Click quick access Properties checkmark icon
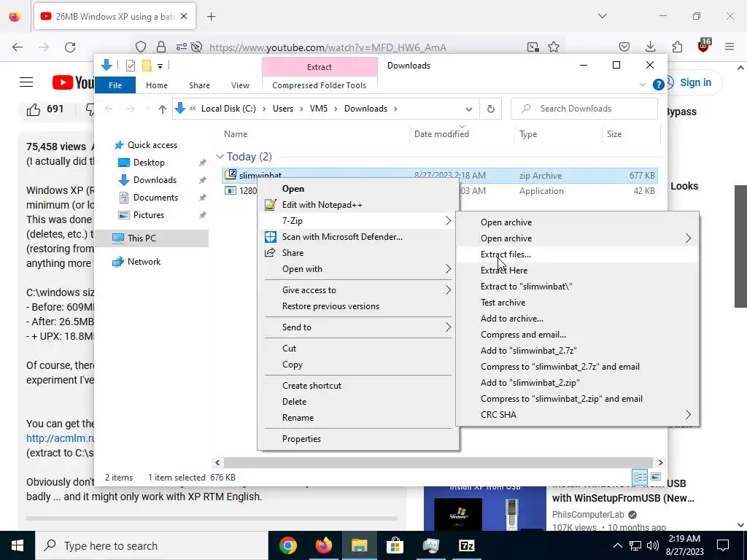The width and height of the screenshot is (747, 560). click(130, 66)
